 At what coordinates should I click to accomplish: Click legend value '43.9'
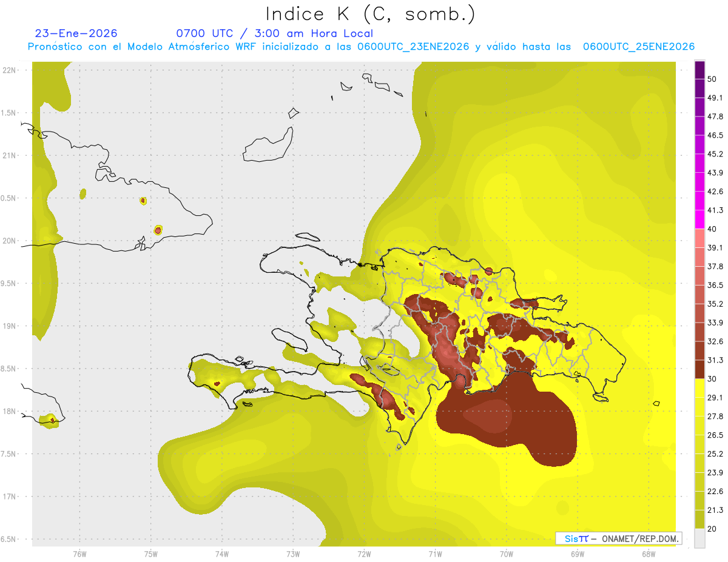click(715, 173)
